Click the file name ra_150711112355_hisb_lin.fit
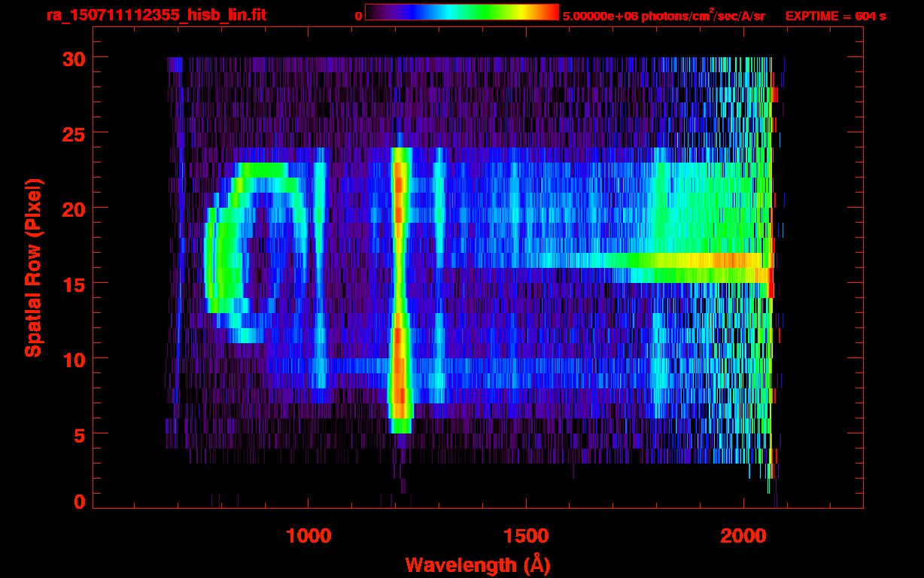 [156, 15]
